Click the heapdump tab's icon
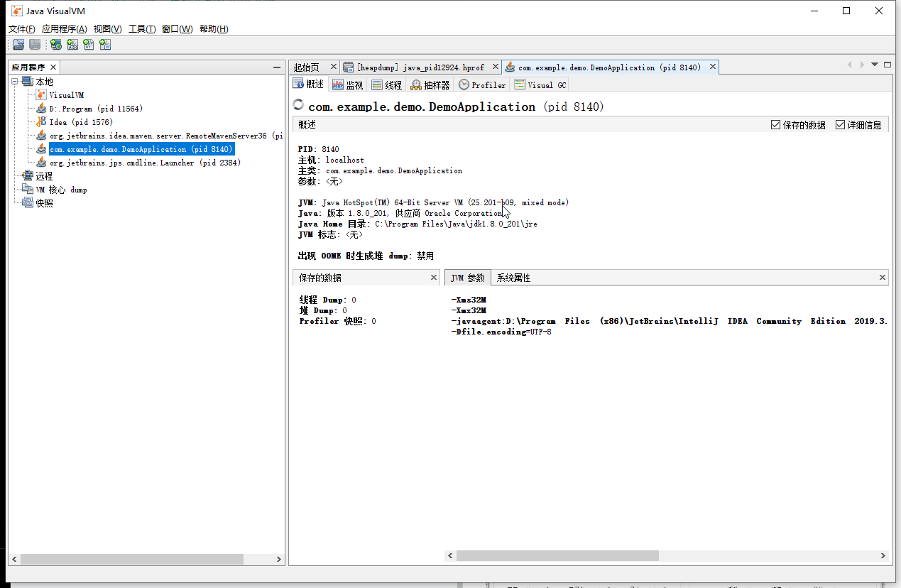 click(348, 67)
